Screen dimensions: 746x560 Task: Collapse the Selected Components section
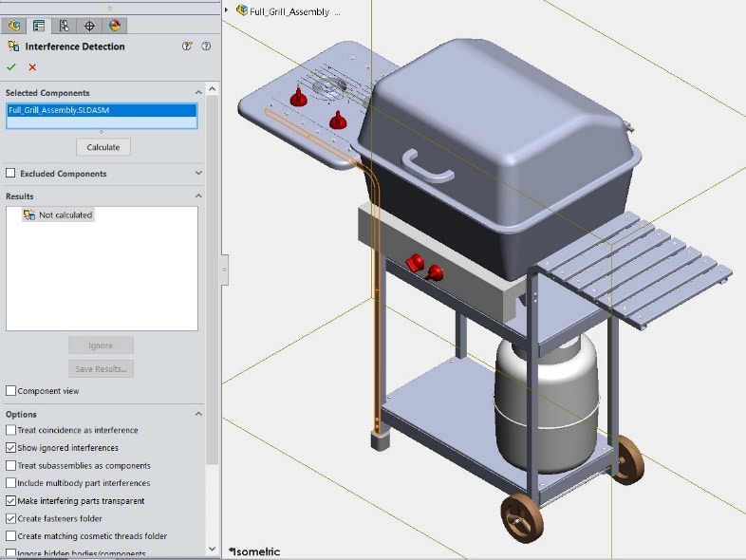198,93
